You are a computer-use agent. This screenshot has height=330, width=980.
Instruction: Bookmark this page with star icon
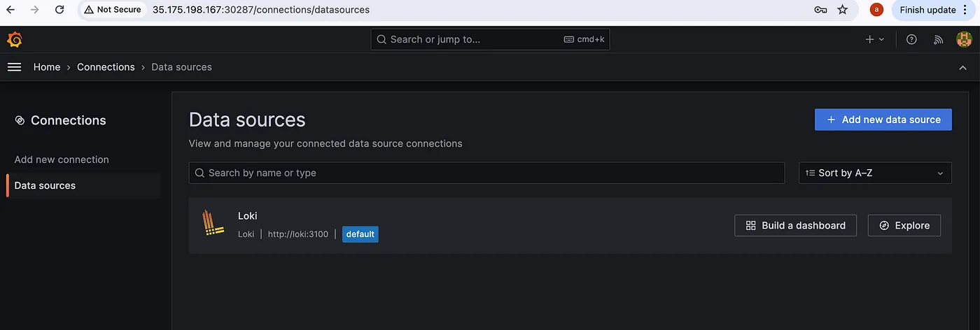tap(843, 10)
